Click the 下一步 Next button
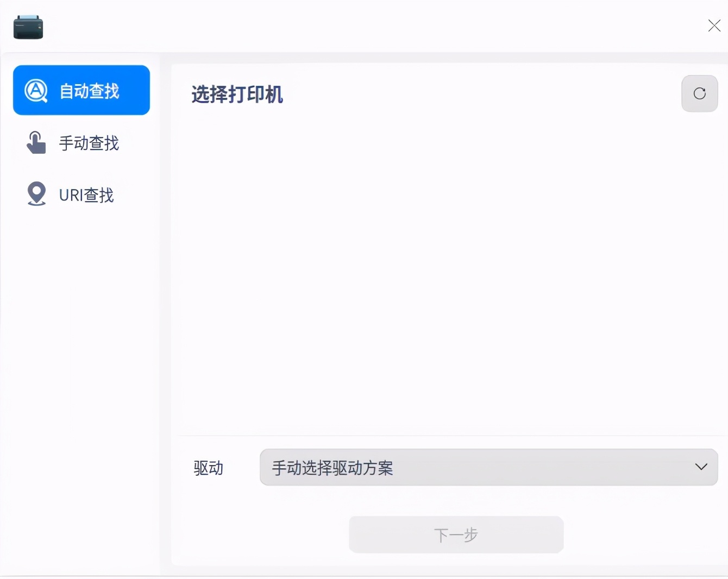 click(456, 534)
